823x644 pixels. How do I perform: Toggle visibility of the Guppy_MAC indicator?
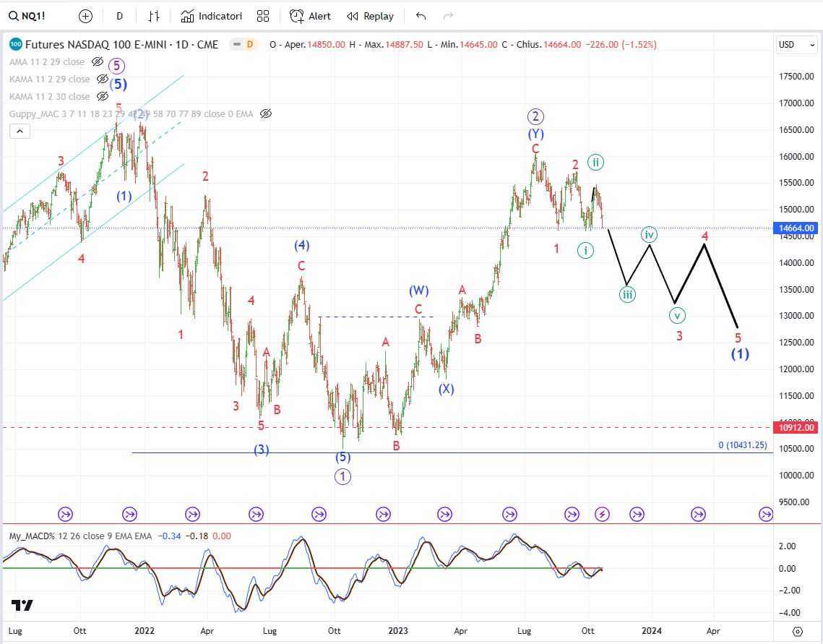coord(266,114)
